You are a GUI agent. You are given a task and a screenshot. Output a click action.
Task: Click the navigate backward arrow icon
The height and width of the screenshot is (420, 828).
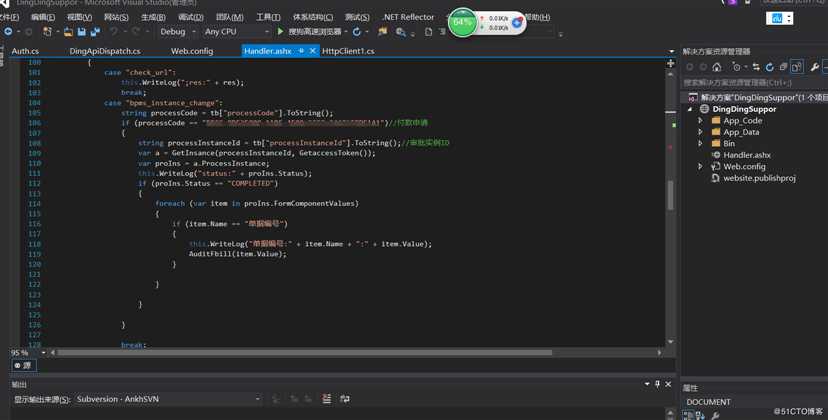(x=8, y=32)
